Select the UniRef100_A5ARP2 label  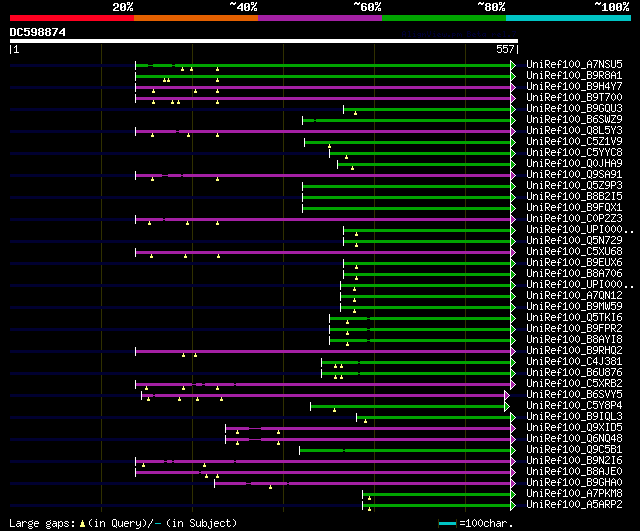pos(574,505)
